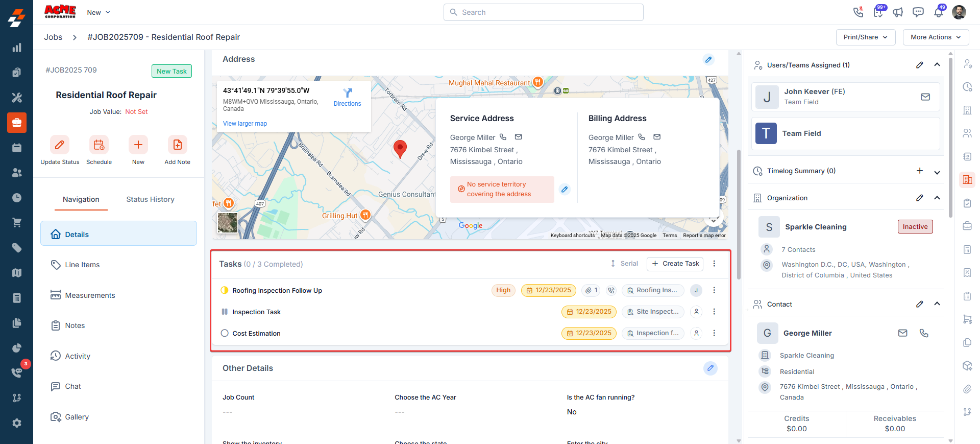Click the Search input field
Image resolution: width=980 pixels, height=444 pixels.
tap(543, 12)
